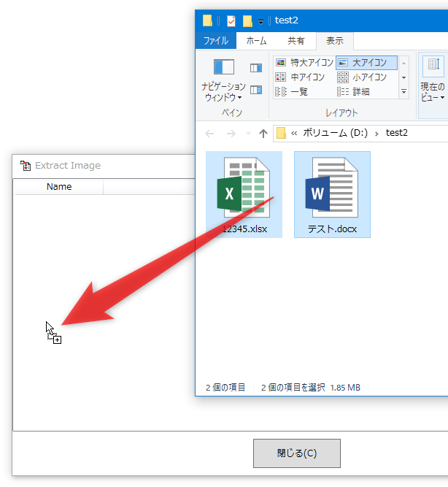
Task: Click layout gallery down arrow
Action: coord(404,77)
